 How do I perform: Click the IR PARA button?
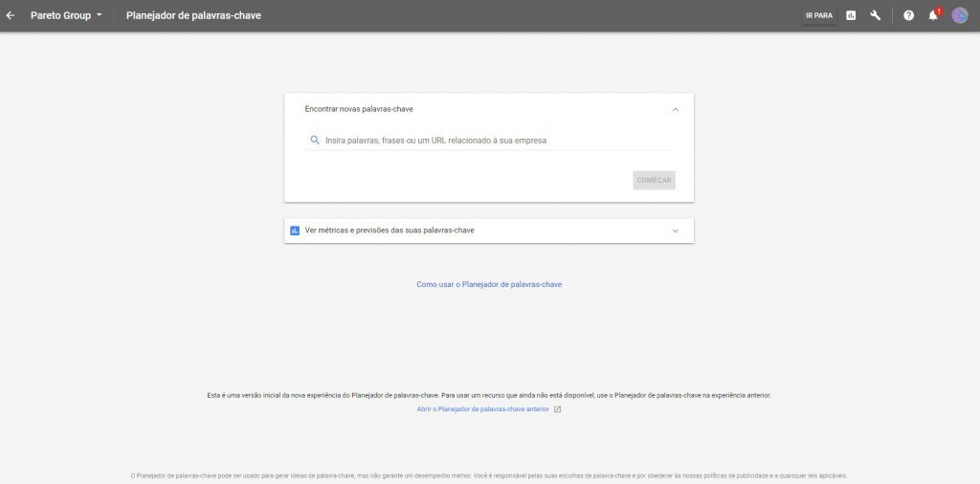(819, 15)
